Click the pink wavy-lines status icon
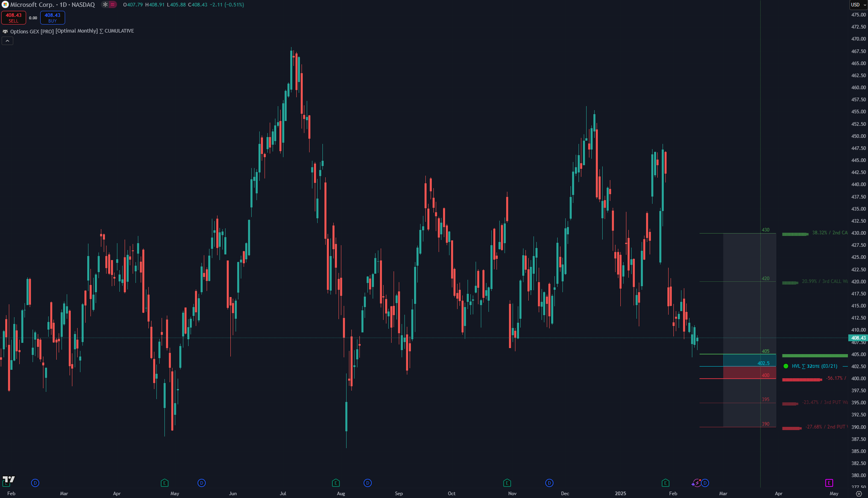The height and width of the screenshot is (498, 868). 113,5
